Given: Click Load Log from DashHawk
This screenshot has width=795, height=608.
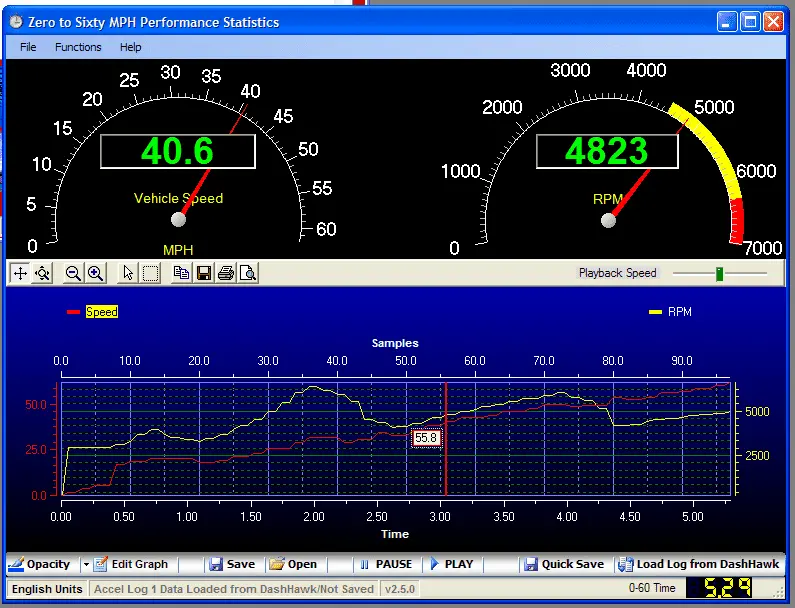Looking at the screenshot, I should pos(698,564).
